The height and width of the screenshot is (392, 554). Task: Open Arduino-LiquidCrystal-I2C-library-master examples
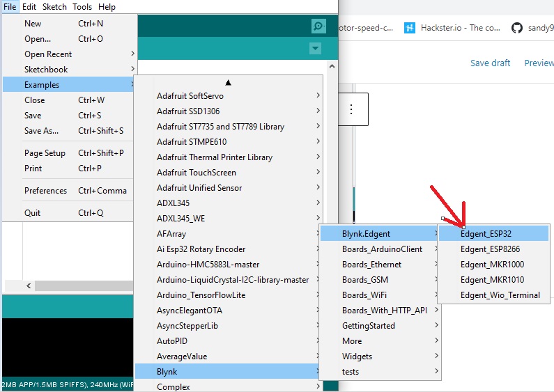(227, 280)
